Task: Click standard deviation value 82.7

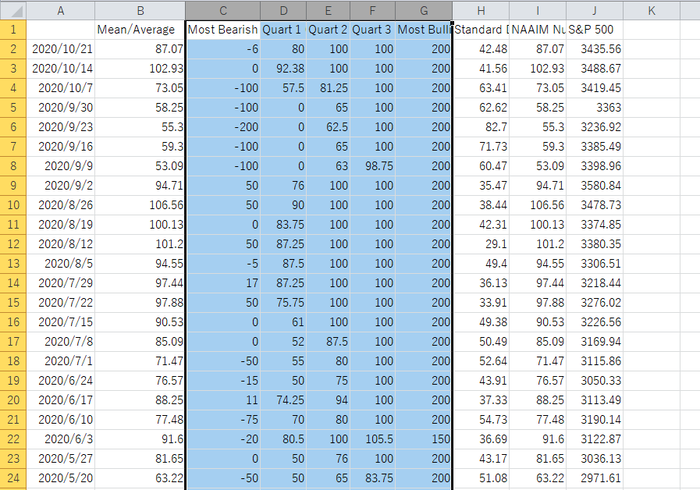Action: pyautogui.click(x=481, y=127)
